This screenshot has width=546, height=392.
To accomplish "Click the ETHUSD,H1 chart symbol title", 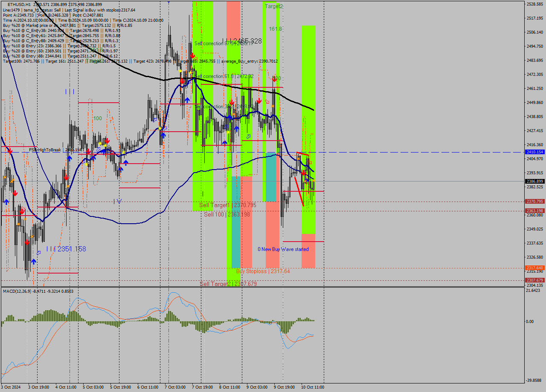I will click(20, 4).
